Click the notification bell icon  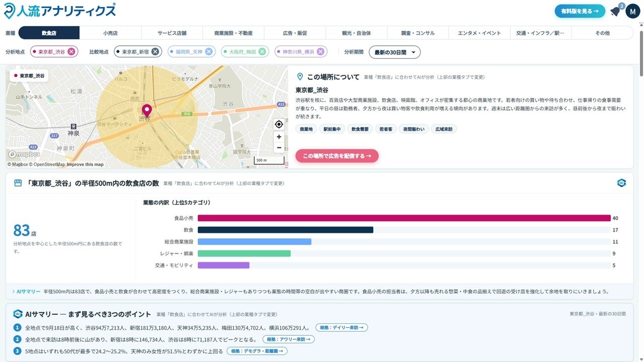615,12
